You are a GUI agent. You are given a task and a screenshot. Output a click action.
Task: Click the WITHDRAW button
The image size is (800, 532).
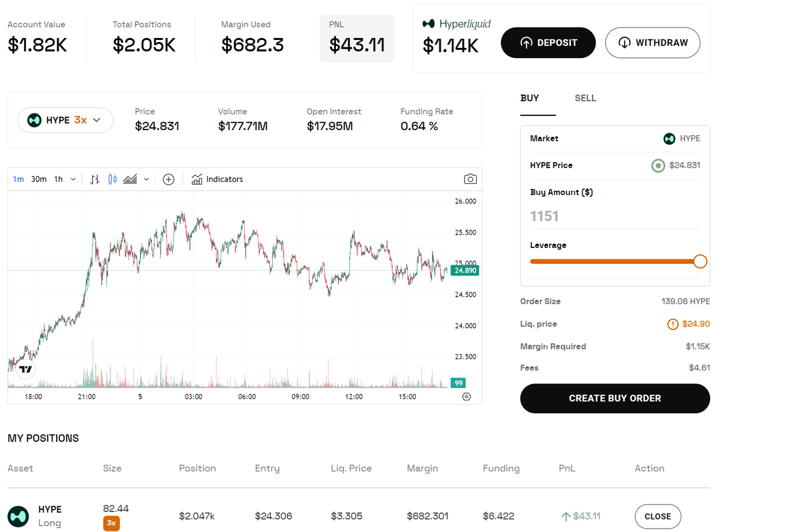pos(653,43)
